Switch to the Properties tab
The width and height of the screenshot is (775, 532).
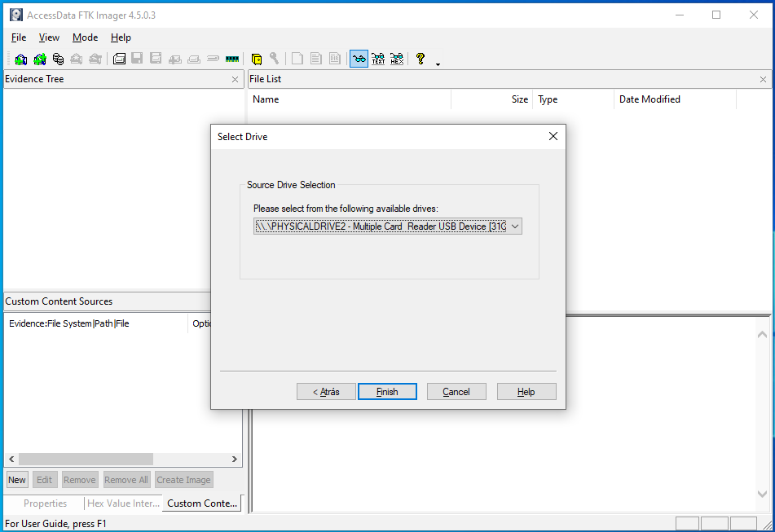pos(45,503)
